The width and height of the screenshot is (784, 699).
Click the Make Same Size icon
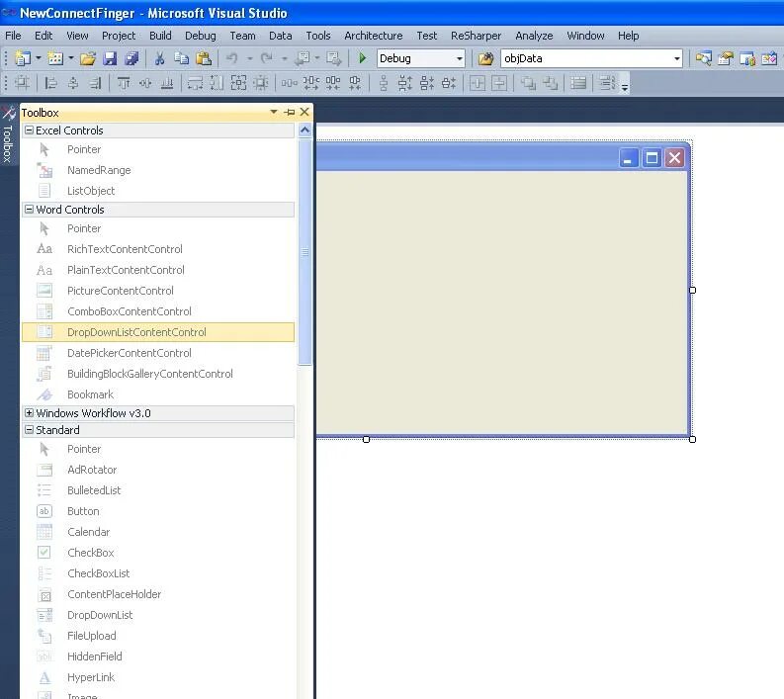click(238, 83)
